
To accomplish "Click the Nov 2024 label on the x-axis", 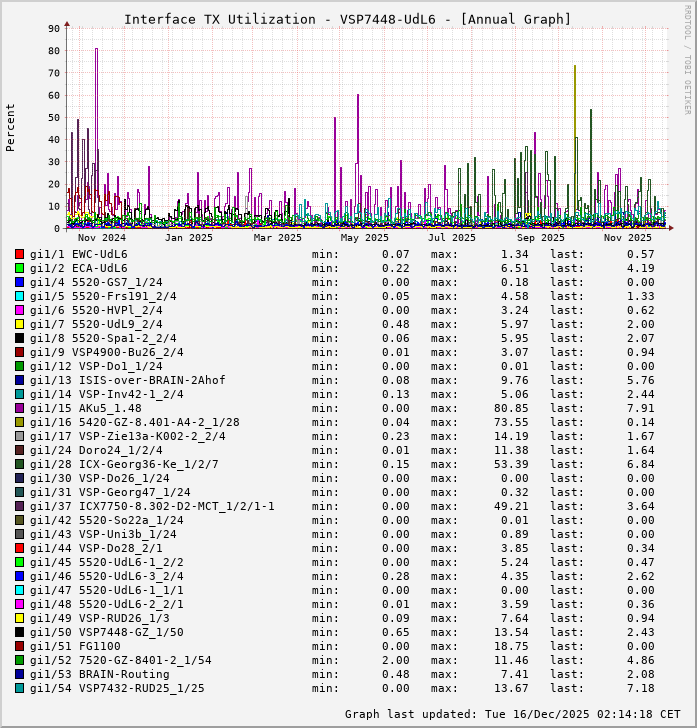I will [x=101, y=238].
